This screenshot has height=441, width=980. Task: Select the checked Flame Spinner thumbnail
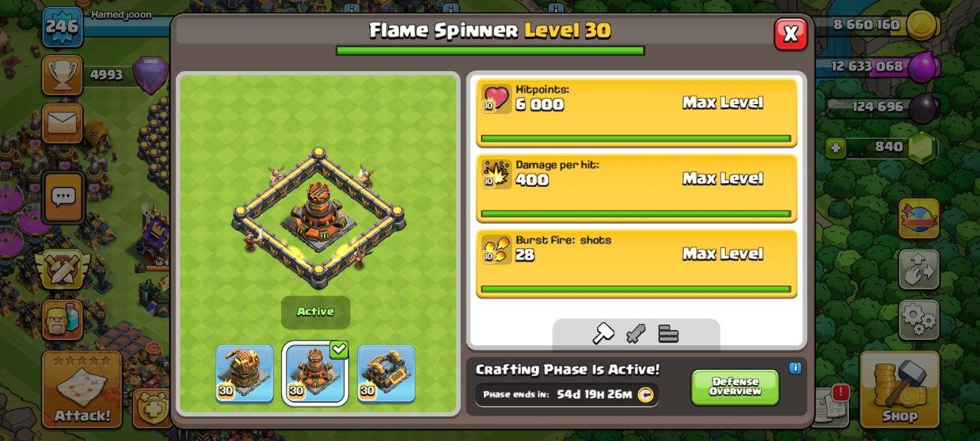coord(315,374)
